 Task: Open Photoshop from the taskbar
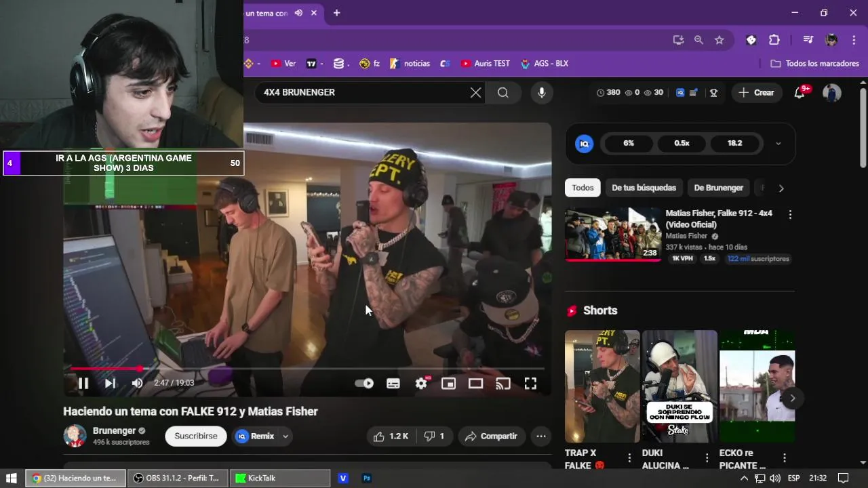pyautogui.click(x=367, y=478)
